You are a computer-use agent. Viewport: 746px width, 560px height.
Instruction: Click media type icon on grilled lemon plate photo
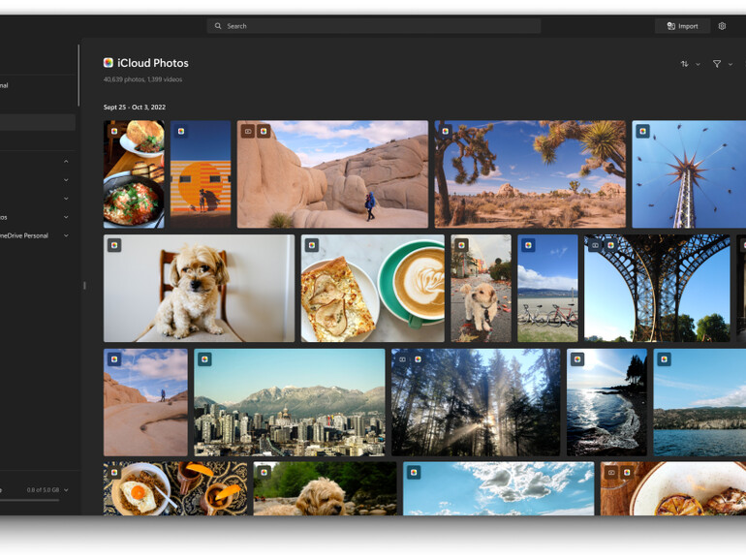(611, 473)
